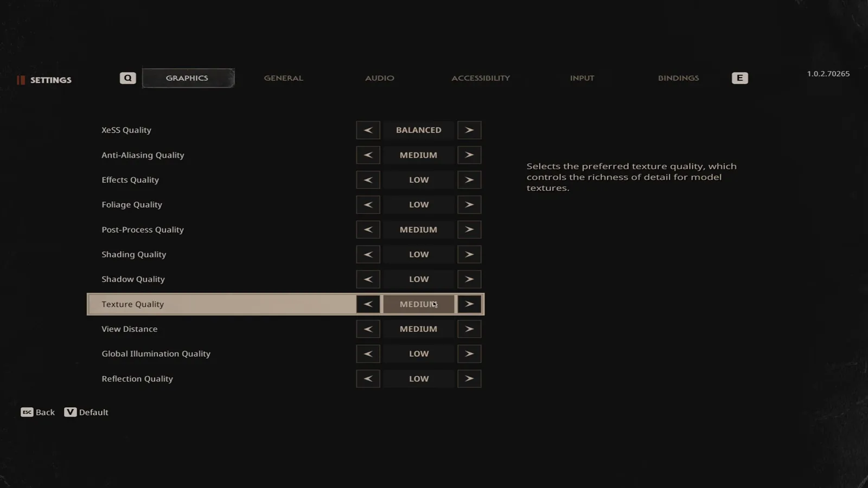The height and width of the screenshot is (488, 868).
Task: Click the E key next-tab icon
Action: point(740,78)
